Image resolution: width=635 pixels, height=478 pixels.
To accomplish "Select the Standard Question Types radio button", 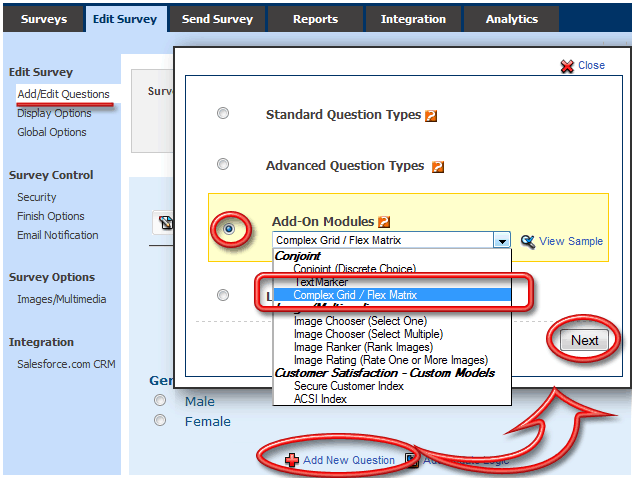I will [223, 113].
